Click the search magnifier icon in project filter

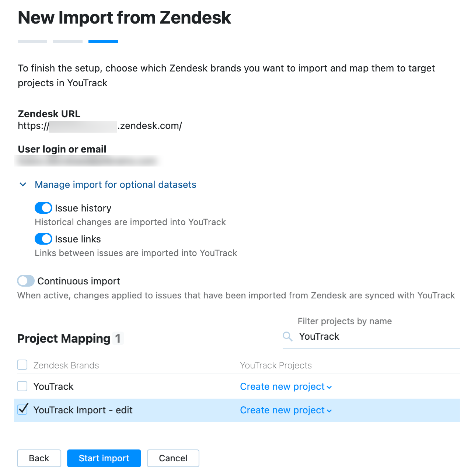(x=287, y=336)
